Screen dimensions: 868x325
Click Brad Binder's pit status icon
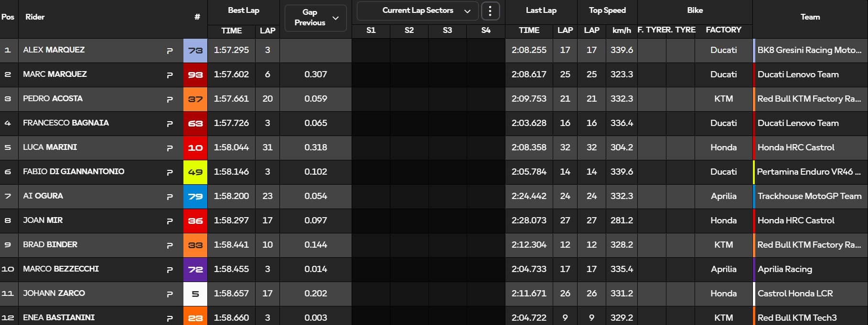tap(170, 245)
